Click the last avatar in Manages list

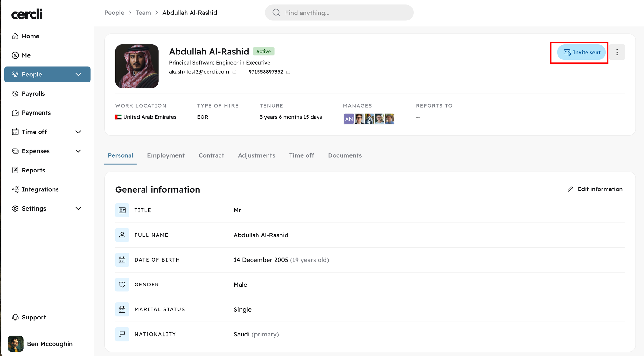click(x=390, y=119)
